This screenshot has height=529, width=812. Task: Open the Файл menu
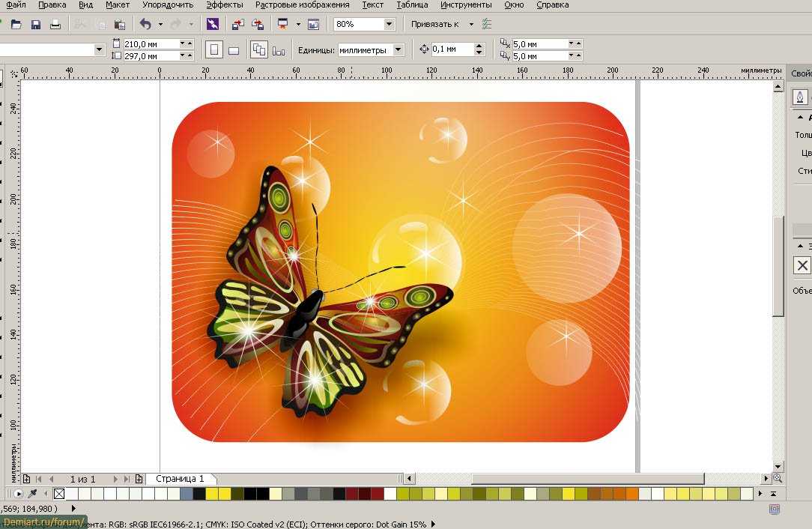(x=16, y=4)
